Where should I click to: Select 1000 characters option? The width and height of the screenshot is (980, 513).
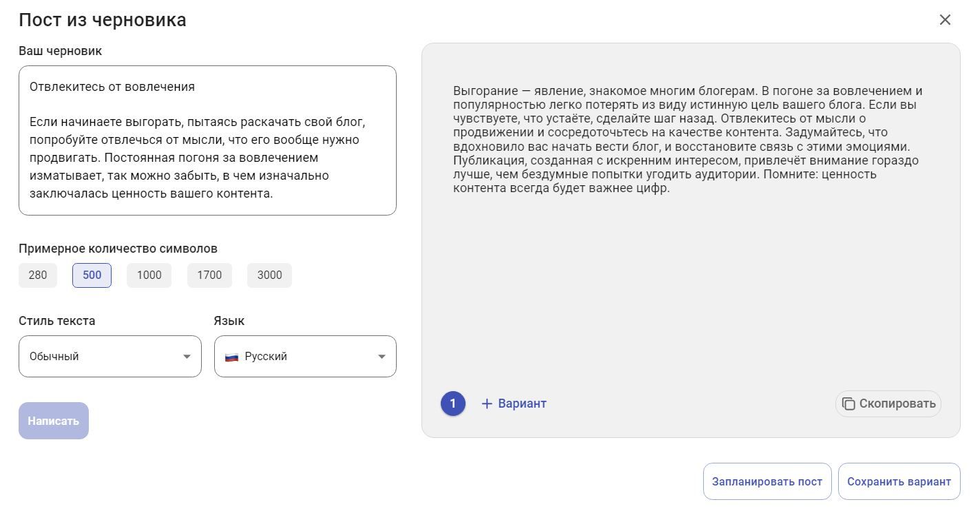149,275
